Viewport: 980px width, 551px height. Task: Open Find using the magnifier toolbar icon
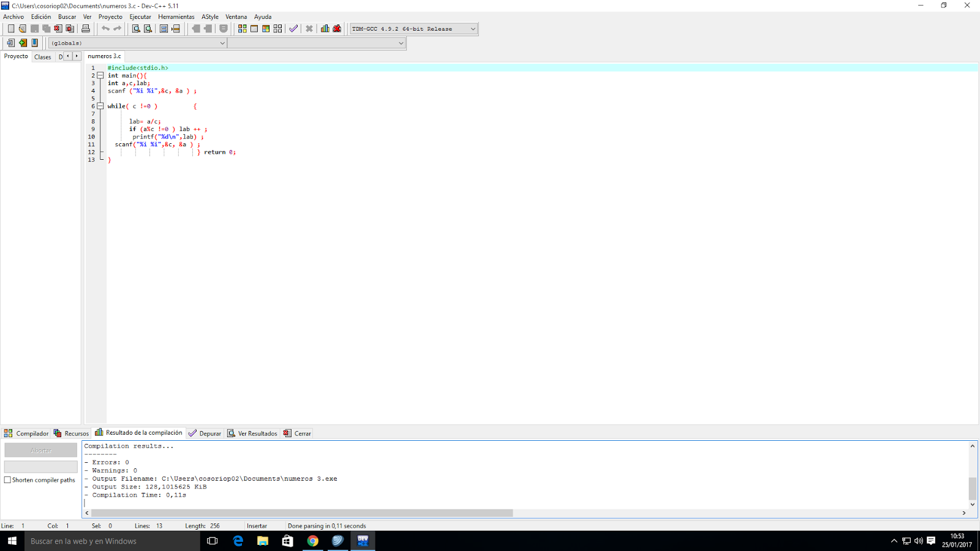136,29
